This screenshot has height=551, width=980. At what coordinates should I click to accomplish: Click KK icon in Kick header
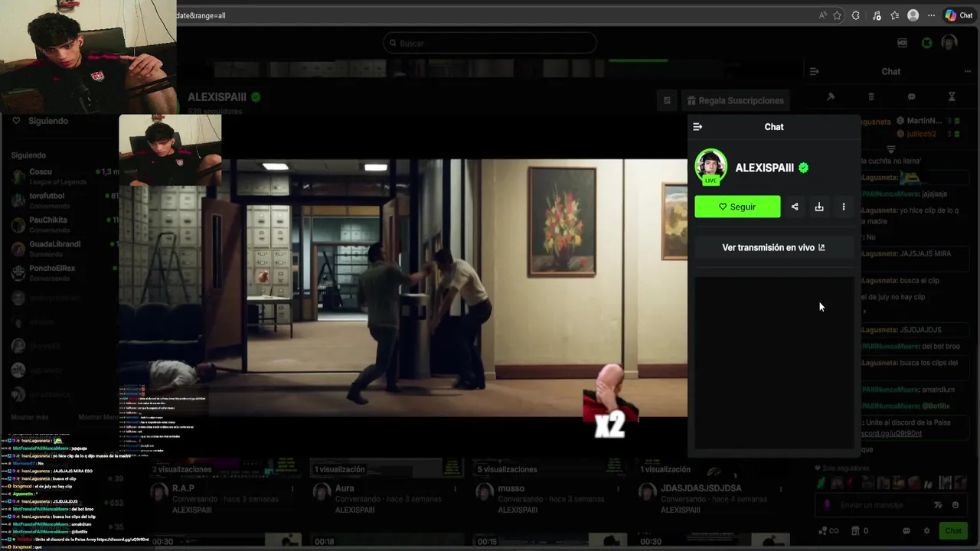(902, 43)
